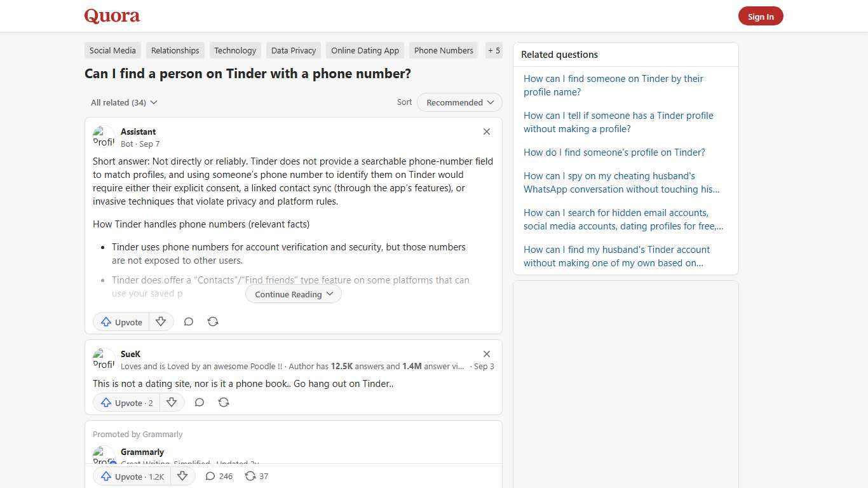Select the Data Privacy topic
This screenshot has width=868, height=488.
tap(293, 50)
